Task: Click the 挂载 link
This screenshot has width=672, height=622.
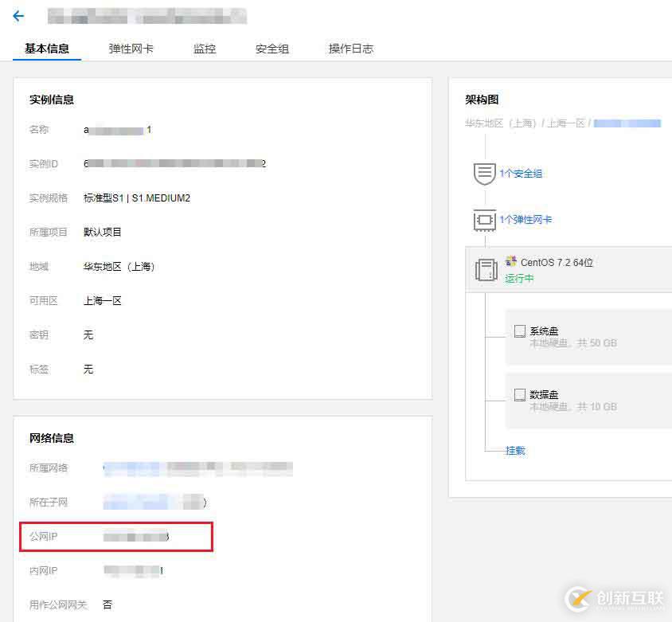Action: (x=515, y=451)
